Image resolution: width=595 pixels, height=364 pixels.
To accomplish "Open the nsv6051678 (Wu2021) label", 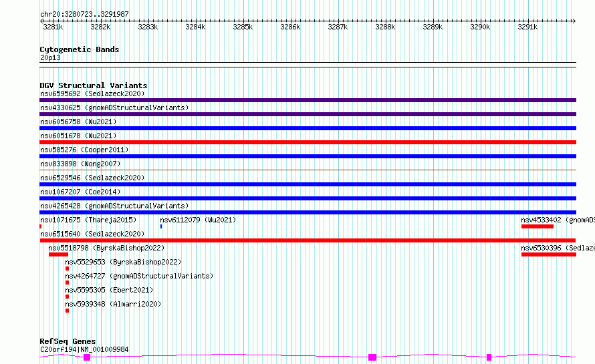I will pyautogui.click(x=78, y=136).
